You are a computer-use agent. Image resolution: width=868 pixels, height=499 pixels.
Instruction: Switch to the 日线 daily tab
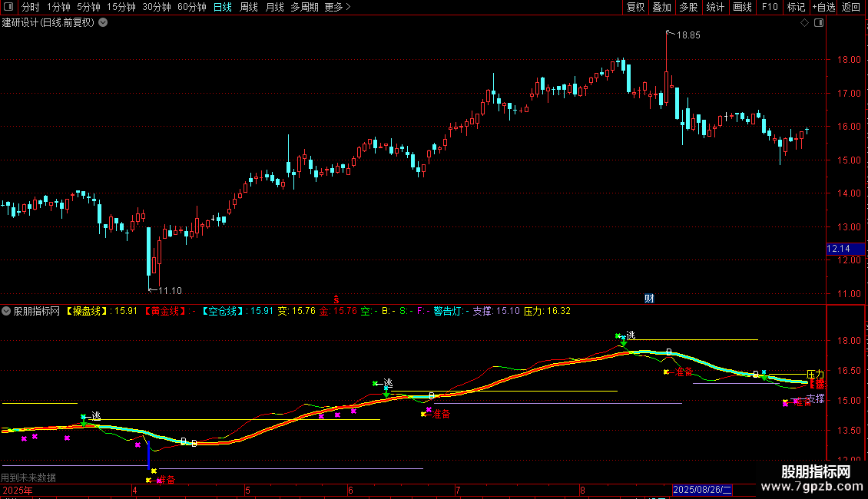223,7
